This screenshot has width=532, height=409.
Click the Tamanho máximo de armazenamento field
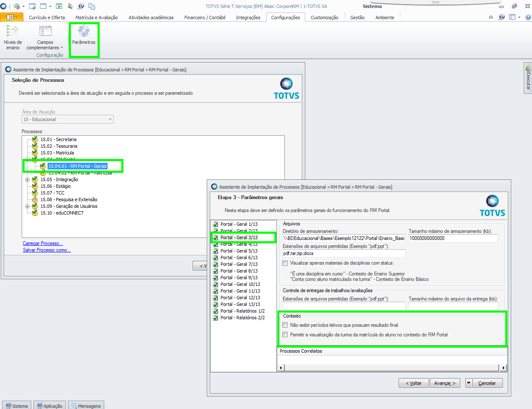tap(453, 238)
